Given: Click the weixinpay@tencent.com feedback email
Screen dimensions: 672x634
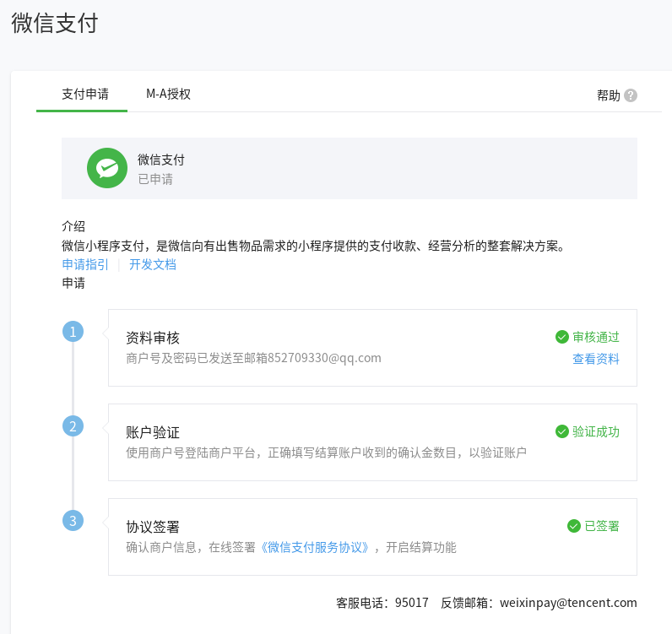Looking at the screenshot, I should tap(568, 603).
